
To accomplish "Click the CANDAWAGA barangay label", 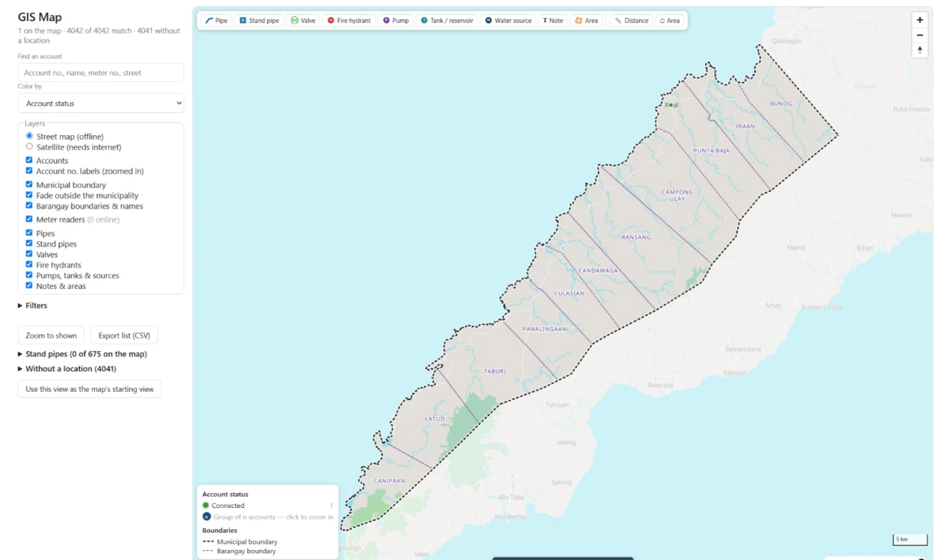I will [598, 270].
